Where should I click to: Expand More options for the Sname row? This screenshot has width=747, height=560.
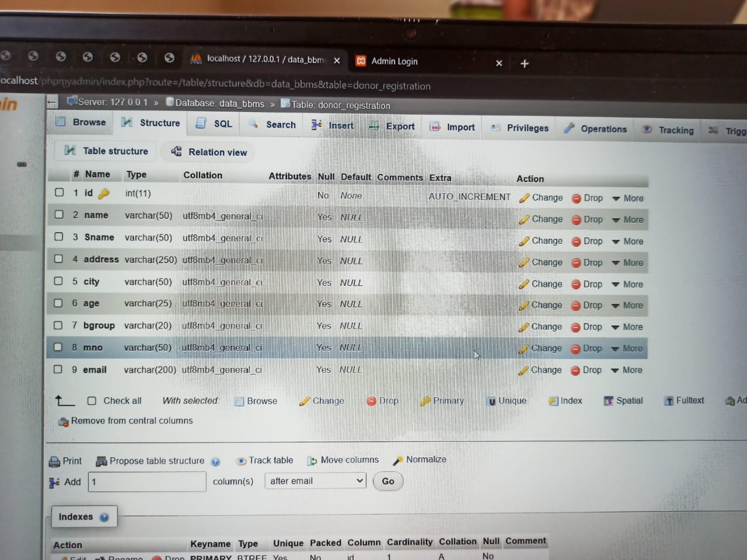tap(627, 241)
